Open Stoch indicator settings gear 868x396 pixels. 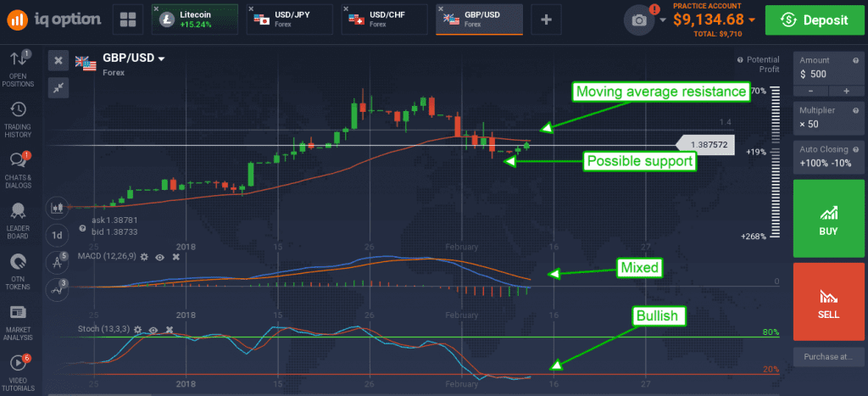pos(137,329)
